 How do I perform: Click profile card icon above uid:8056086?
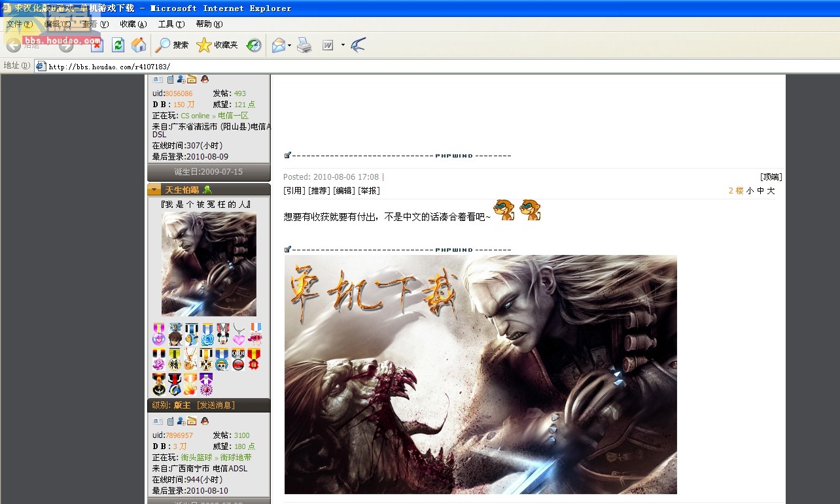pos(158,79)
